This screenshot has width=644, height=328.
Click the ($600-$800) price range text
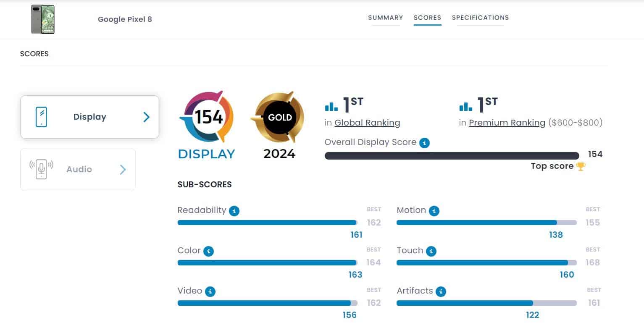(576, 123)
